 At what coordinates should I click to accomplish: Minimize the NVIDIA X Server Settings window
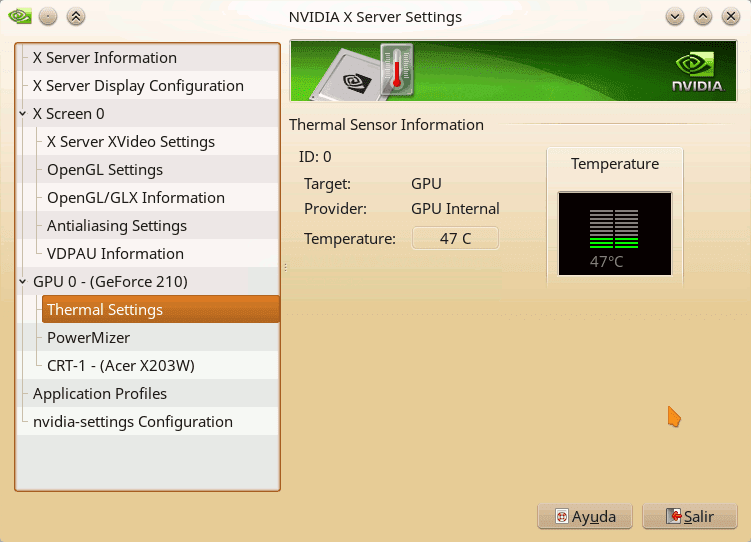point(675,17)
